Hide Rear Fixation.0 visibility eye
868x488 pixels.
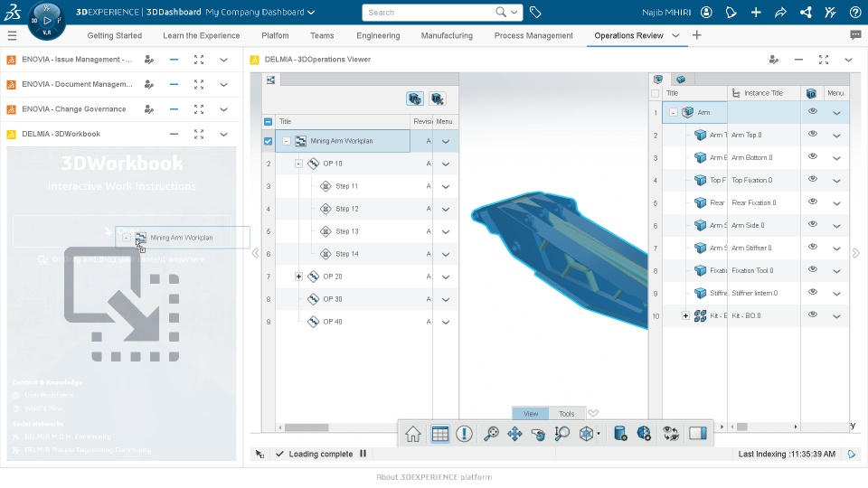[813, 202]
